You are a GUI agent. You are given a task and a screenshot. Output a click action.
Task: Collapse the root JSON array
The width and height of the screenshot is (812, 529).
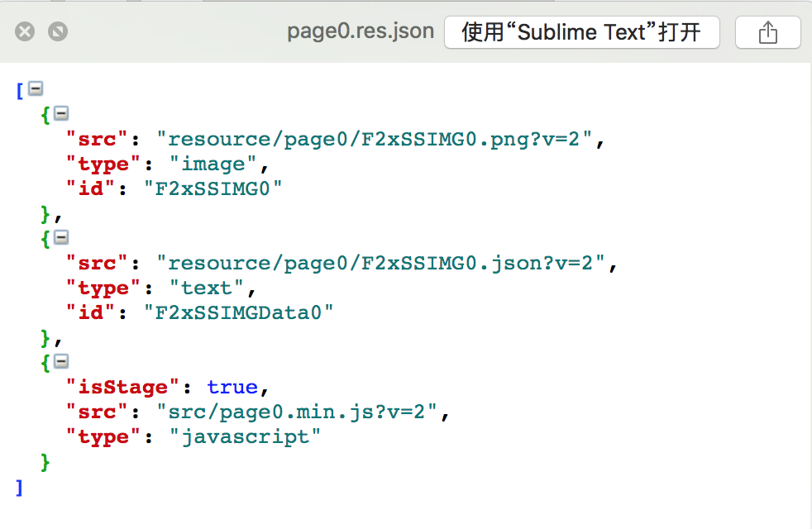coord(36,88)
